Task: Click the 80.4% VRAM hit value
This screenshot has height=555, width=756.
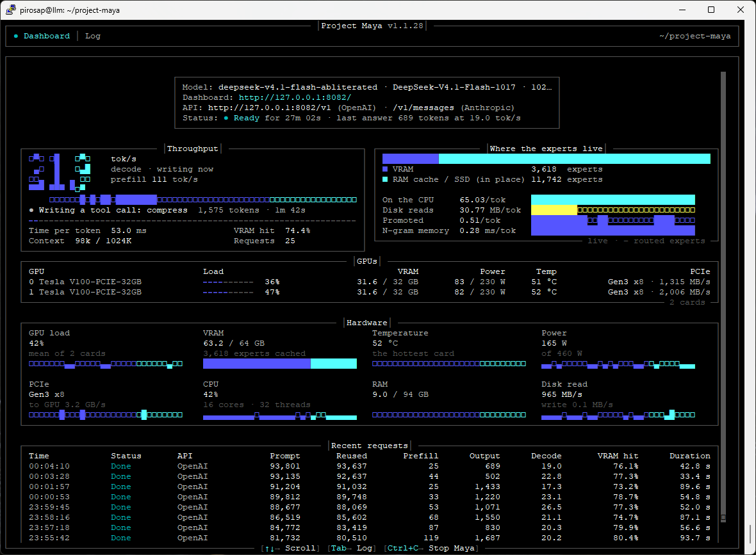Action: point(626,538)
